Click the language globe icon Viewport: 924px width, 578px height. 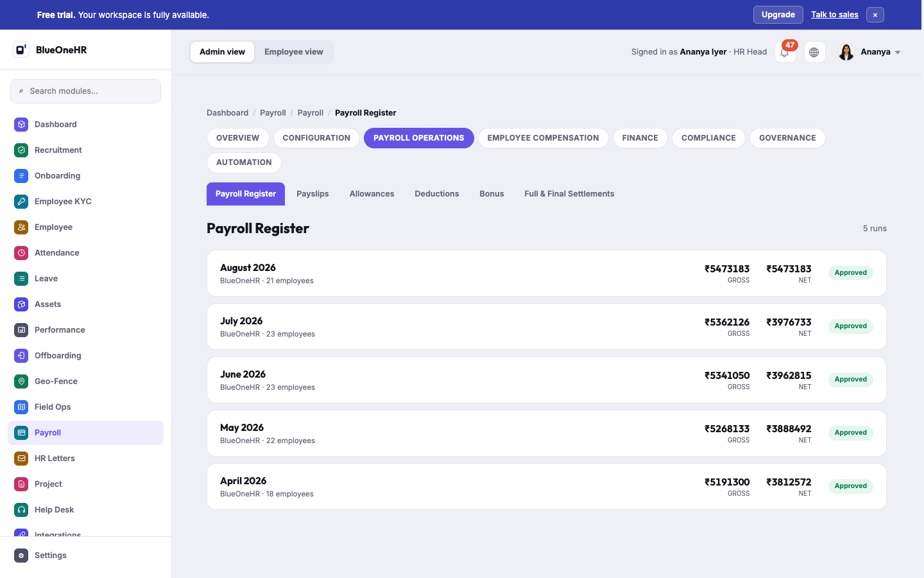[x=814, y=52]
